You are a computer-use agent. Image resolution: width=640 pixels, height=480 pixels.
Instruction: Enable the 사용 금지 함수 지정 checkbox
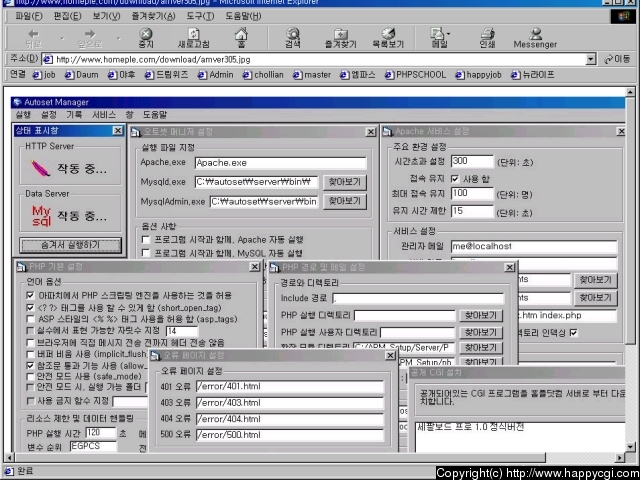click(x=30, y=401)
